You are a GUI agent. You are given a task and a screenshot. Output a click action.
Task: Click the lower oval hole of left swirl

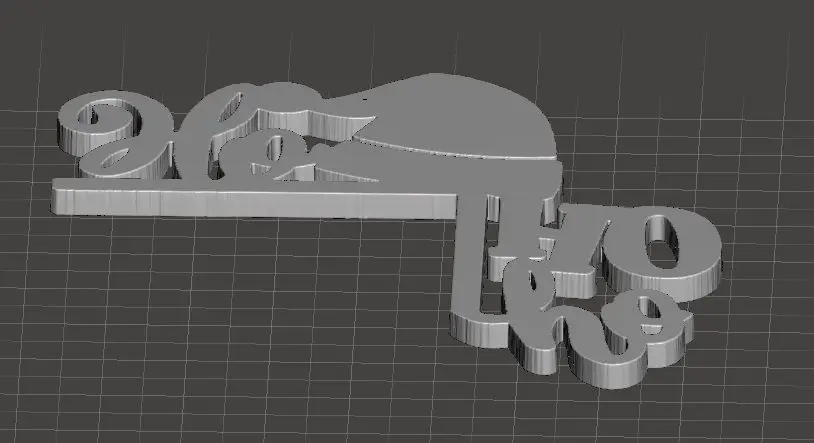(115, 158)
